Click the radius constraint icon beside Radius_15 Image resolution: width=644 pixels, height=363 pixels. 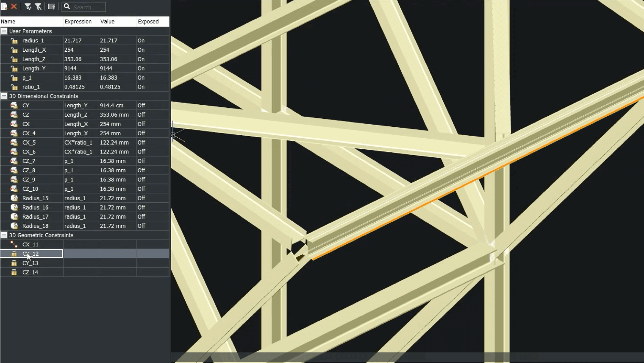(14, 198)
